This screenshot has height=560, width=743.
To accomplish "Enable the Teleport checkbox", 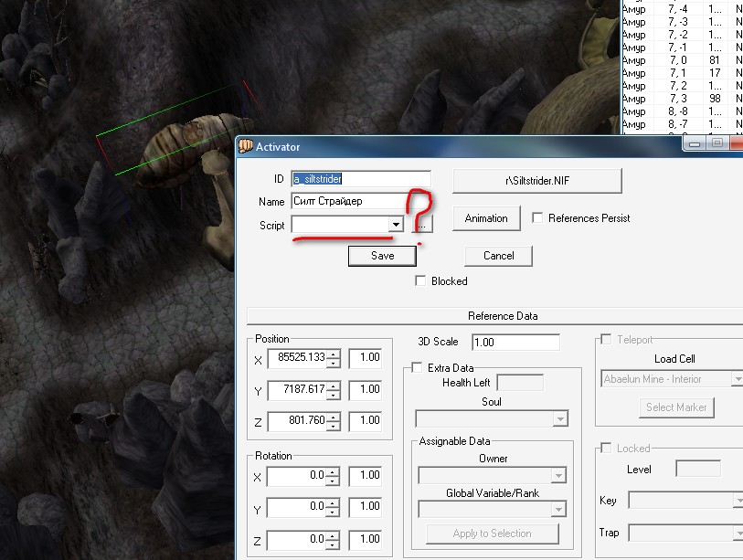I will [606, 339].
